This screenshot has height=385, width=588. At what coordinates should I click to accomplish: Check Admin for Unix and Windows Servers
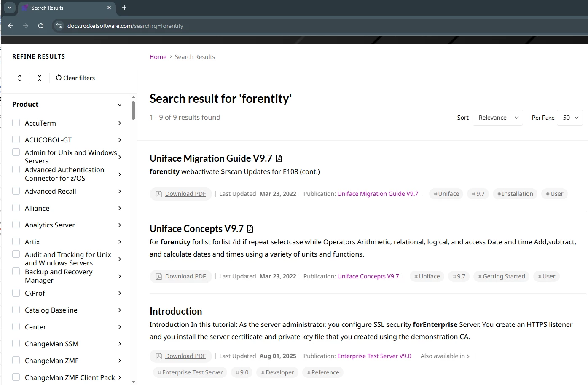(x=16, y=152)
